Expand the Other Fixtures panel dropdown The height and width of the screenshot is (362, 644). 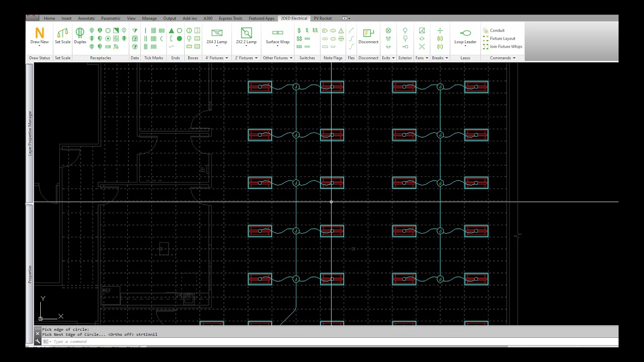click(x=277, y=58)
